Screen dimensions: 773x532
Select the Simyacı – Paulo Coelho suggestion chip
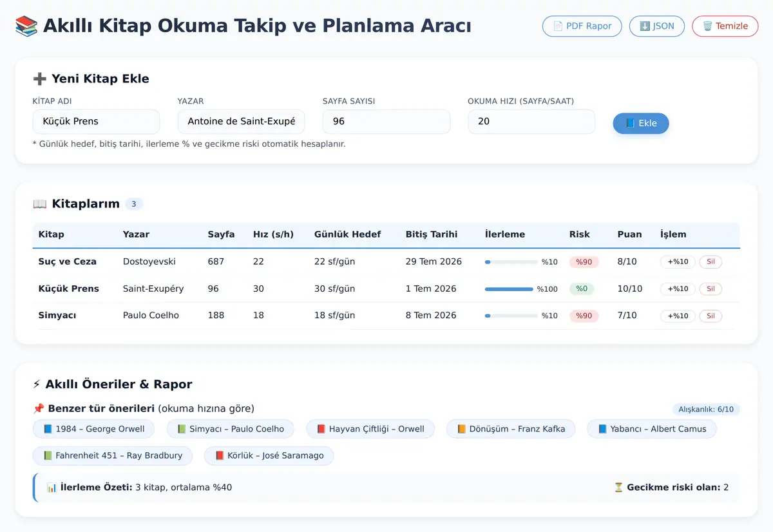(231, 429)
